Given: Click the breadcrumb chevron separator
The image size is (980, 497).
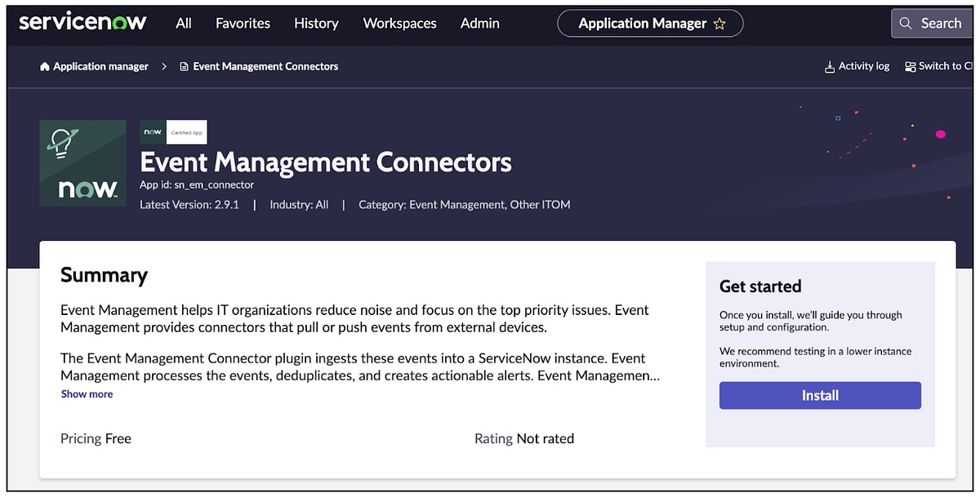Looking at the screenshot, I should pyautogui.click(x=163, y=66).
